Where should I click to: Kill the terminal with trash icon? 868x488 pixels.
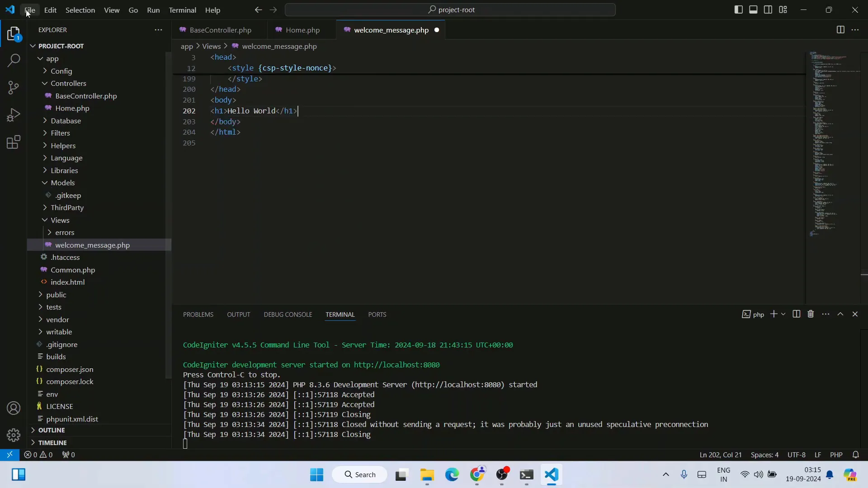[x=811, y=314]
